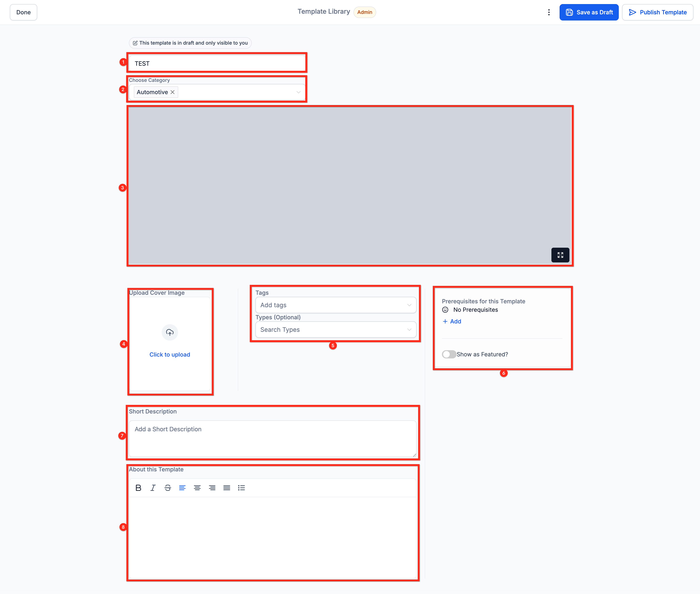Apply Italic formatting in editor toolbar
This screenshot has height=594, width=700.
coord(153,488)
